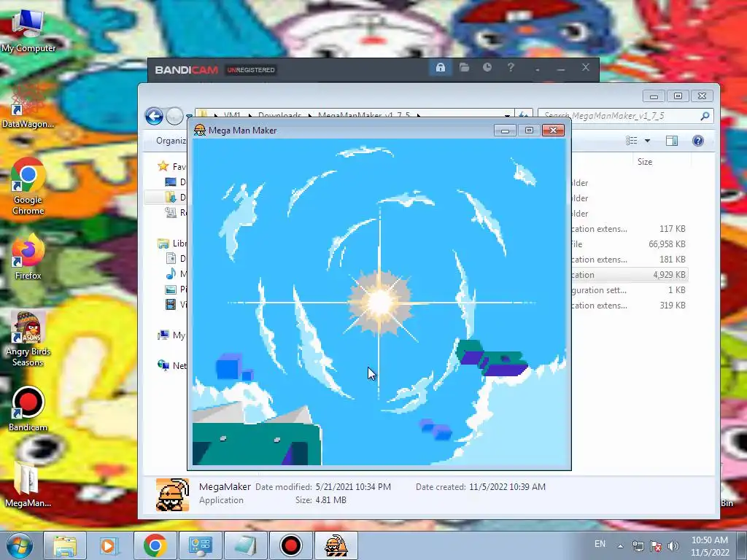The width and height of the screenshot is (747, 560).
Task: Switch to Bandicam taskbar button
Action: pyautogui.click(x=290, y=545)
